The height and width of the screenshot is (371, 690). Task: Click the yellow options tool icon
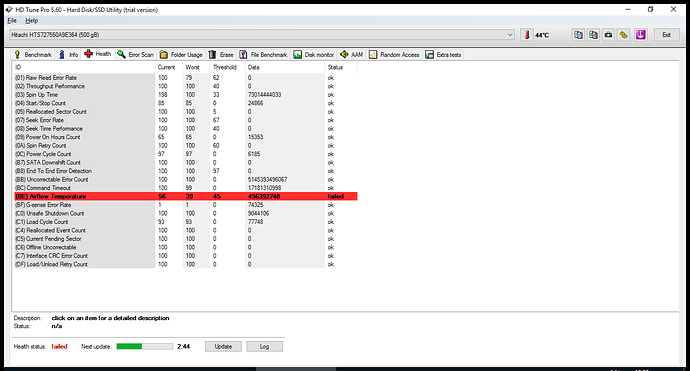pos(624,35)
